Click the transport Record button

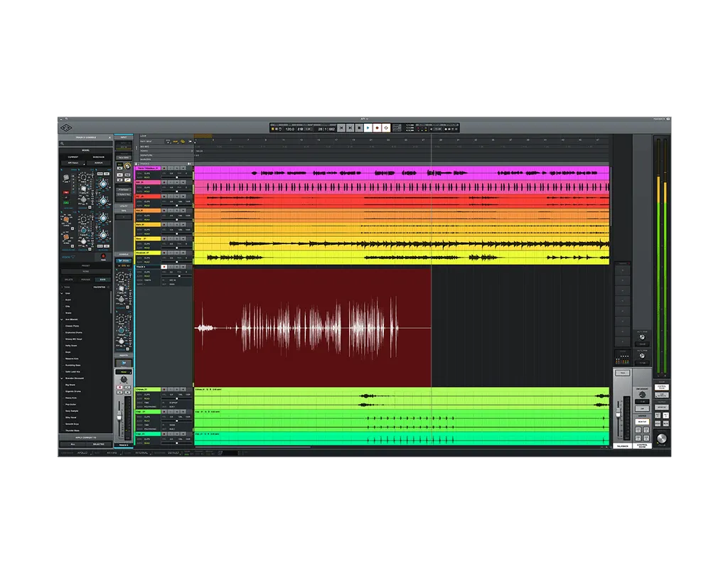(377, 128)
